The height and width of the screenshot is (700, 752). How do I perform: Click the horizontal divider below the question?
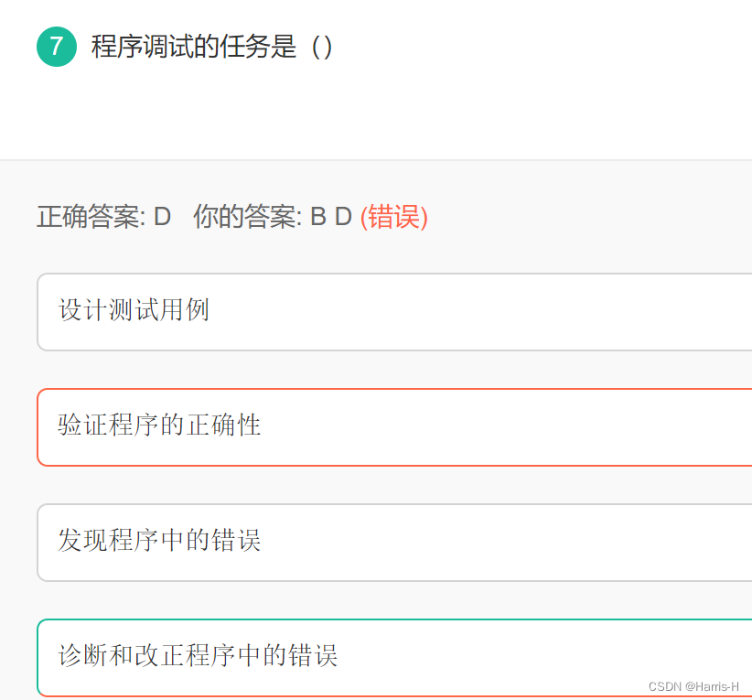click(x=376, y=160)
